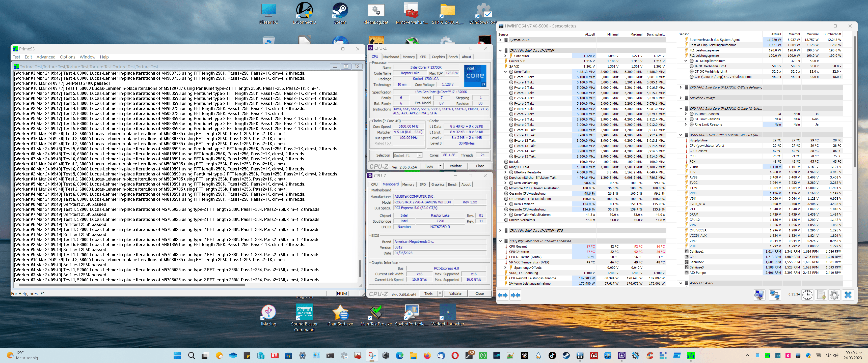The width and height of the screenshot is (868, 363).
Task: Open MemTestPro.exe desktop shortcut
Action: click(x=376, y=315)
